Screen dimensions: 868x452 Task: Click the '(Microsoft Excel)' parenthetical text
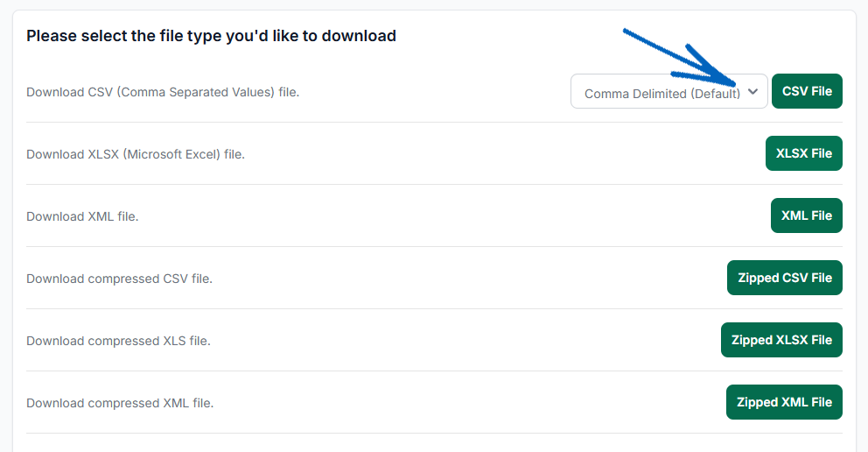(171, 154)
